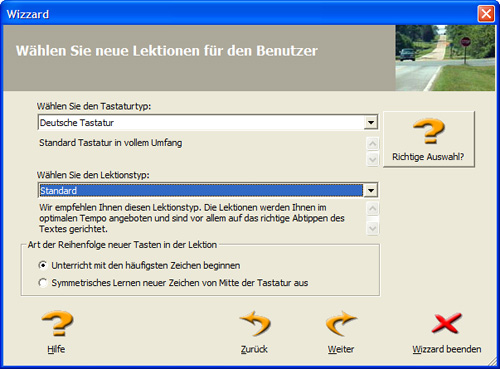
Task: Select radio 'Unterricht mit den häufigsten Zeichen beginnen'
Action: point(43,265)
